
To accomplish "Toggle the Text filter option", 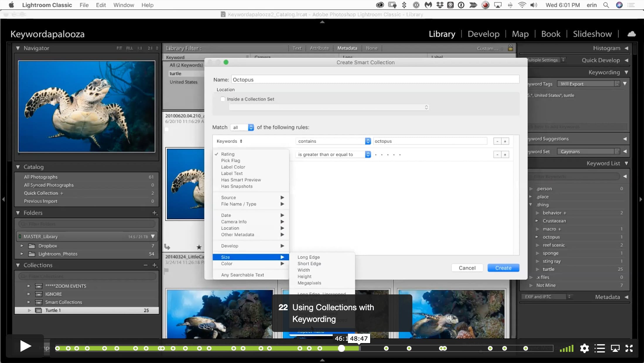I will point(297,48).
